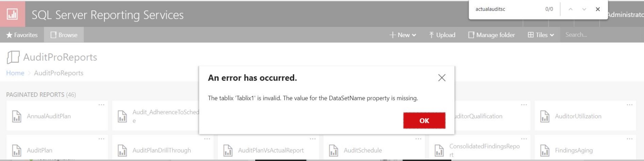Click OK in the error dialog
Viewport: 644px width, 161px height.
tap(424, 121)
